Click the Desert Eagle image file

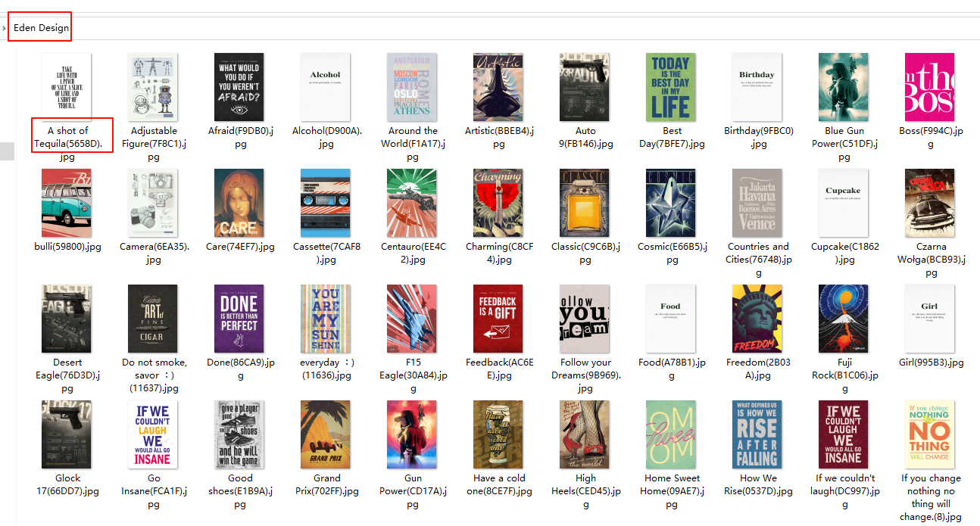pos(67,319)
